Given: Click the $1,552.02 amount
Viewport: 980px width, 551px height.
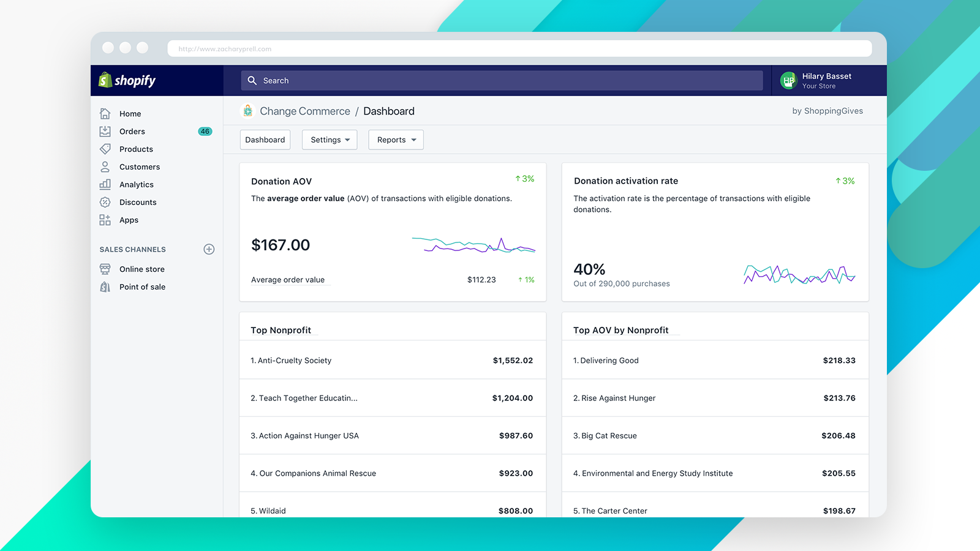Looking at the screenshot, I should pos(513,361).
